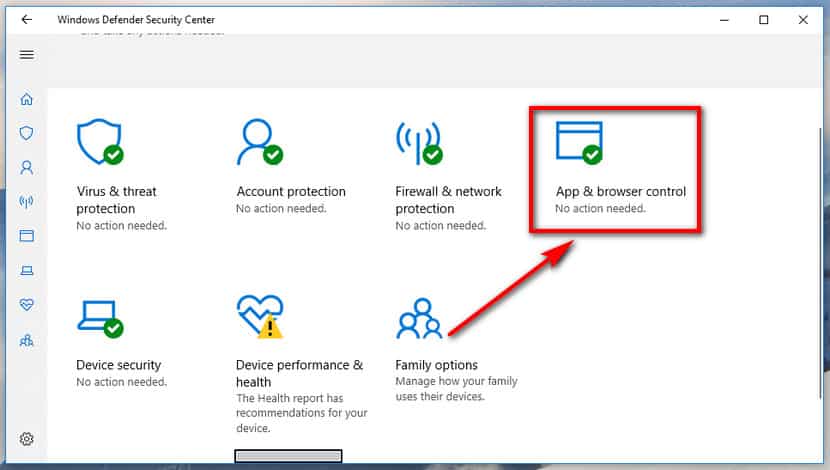Click the Device security laptop tile icon
830x470 pixels.
(100, 319)
